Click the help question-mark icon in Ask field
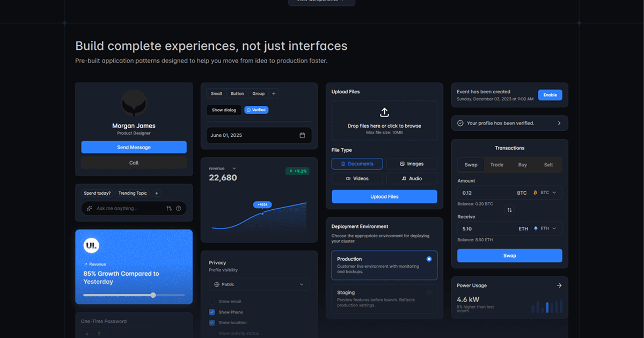The image size is (644, 338). (x=179, y=208)
